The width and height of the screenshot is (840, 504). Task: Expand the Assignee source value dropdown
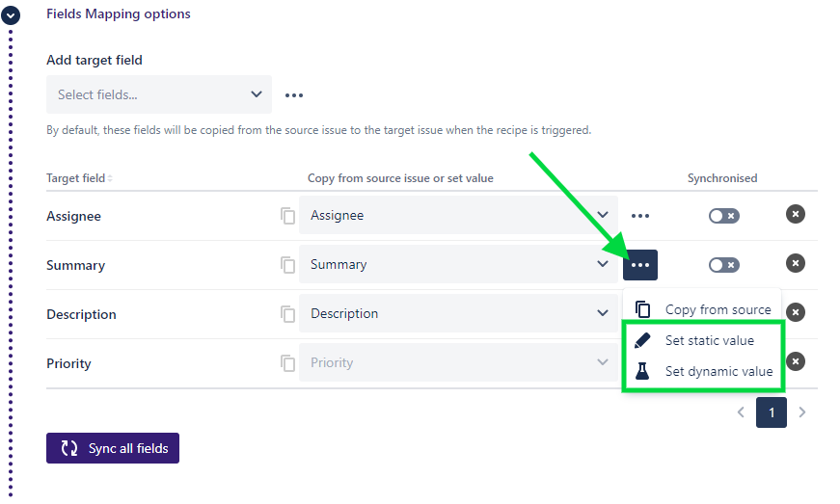(x=458, y=216)
